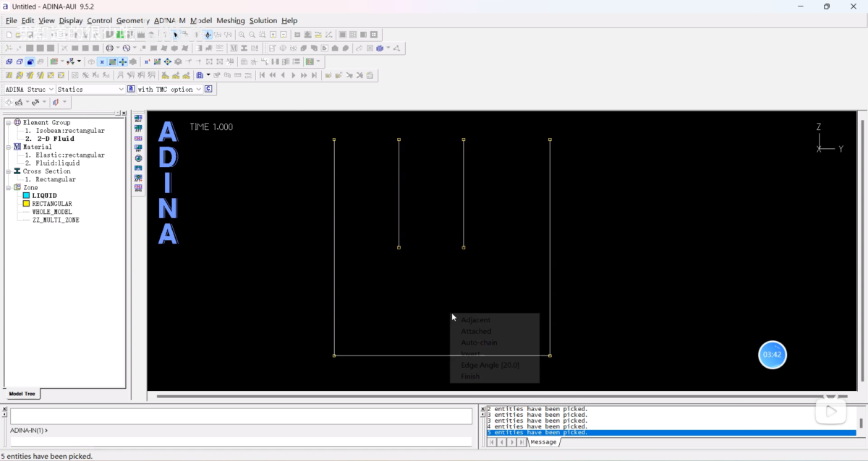The height and width of the screenshot is (461, 868).
Task: Select '1. Isobeam:rectangular' in the tree
Action: [x=65, y=131]
